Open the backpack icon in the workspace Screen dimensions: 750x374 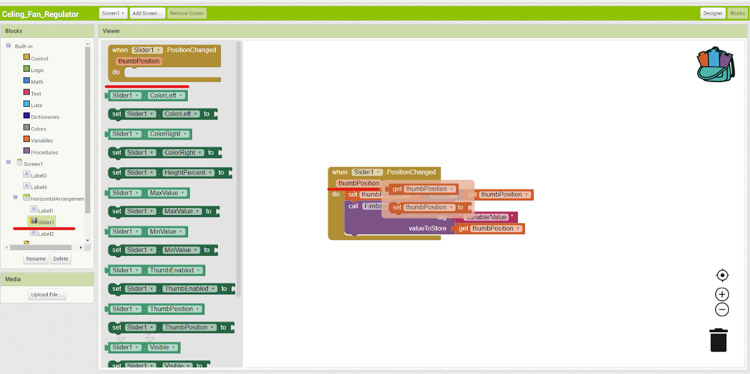716,64
